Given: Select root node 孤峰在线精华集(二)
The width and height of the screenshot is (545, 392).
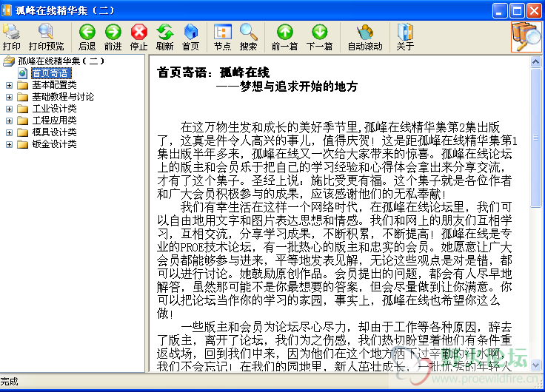Looking at the screenshot, I should (61, 61).
